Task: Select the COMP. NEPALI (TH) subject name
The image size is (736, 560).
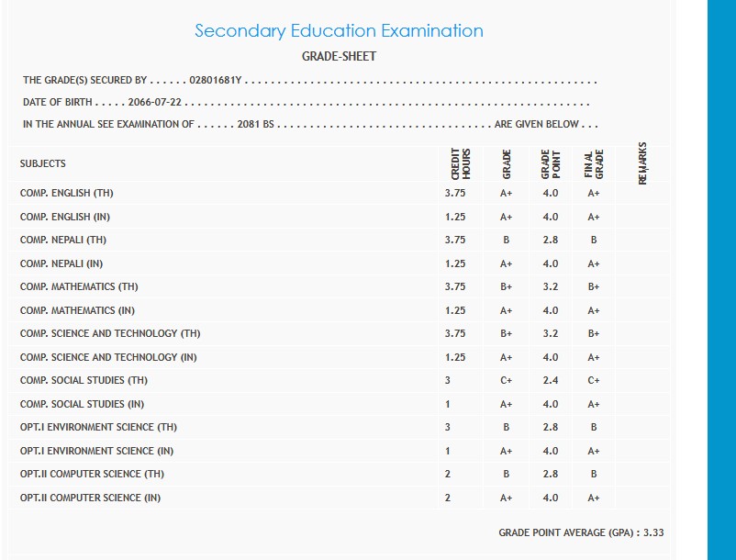Action: click(63, 241)
